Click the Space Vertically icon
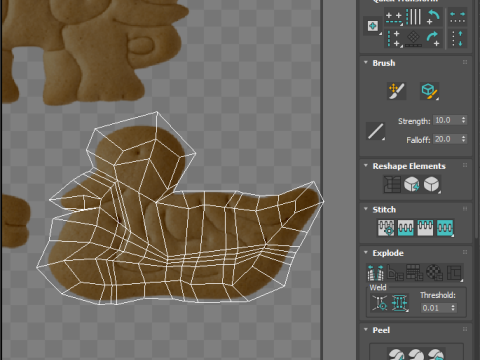 pos(457,39)
